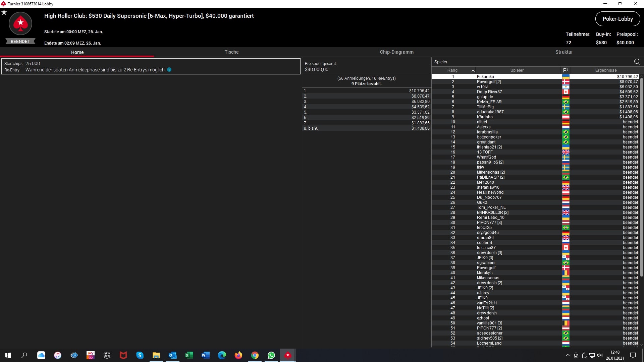644x362 pixels.
Task: Select player Powergolf [2] row
Action: 489,82
